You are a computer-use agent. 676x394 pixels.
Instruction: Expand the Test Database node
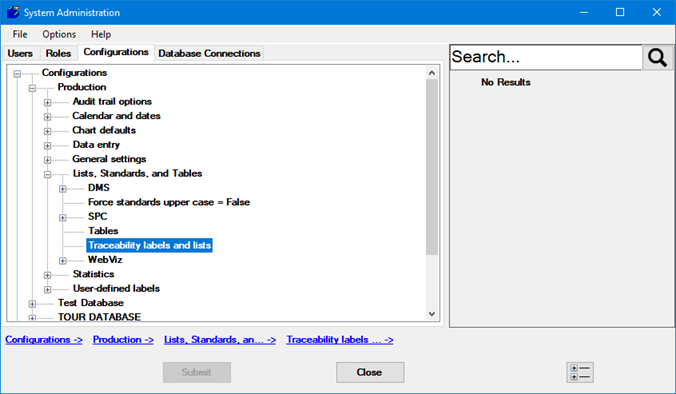32,304
